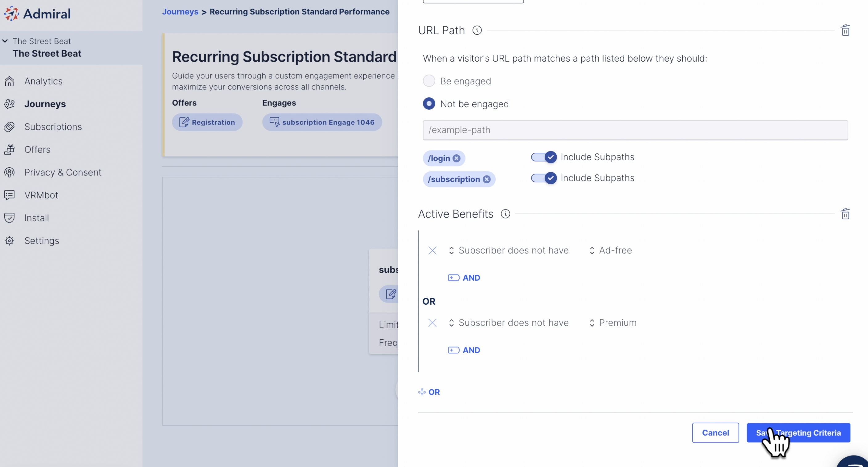Click the Settings gear icon
868x467 pixels.
tap(10, 241)
